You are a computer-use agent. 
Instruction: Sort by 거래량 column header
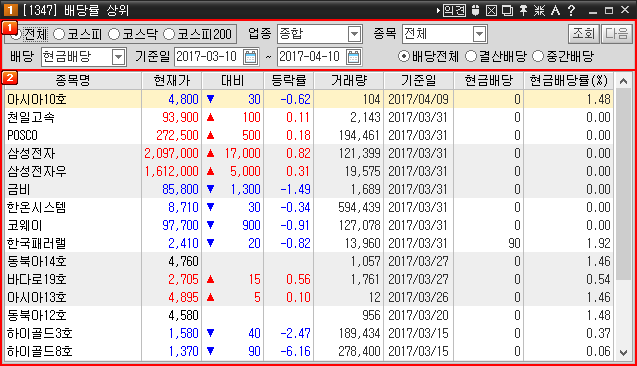click(x=349, y=81)
